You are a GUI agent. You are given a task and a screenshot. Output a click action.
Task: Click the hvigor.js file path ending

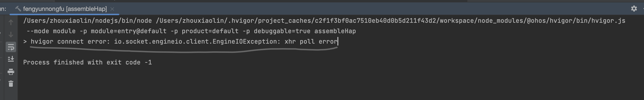tap(608, 21)
